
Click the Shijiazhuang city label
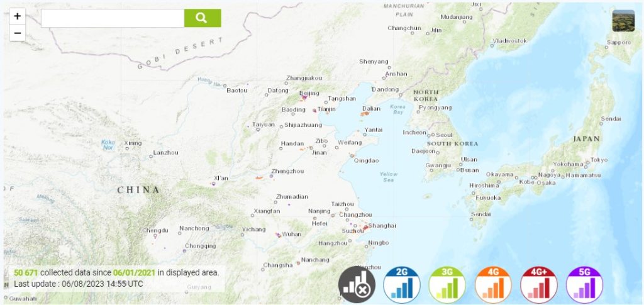tap(303, 125)
